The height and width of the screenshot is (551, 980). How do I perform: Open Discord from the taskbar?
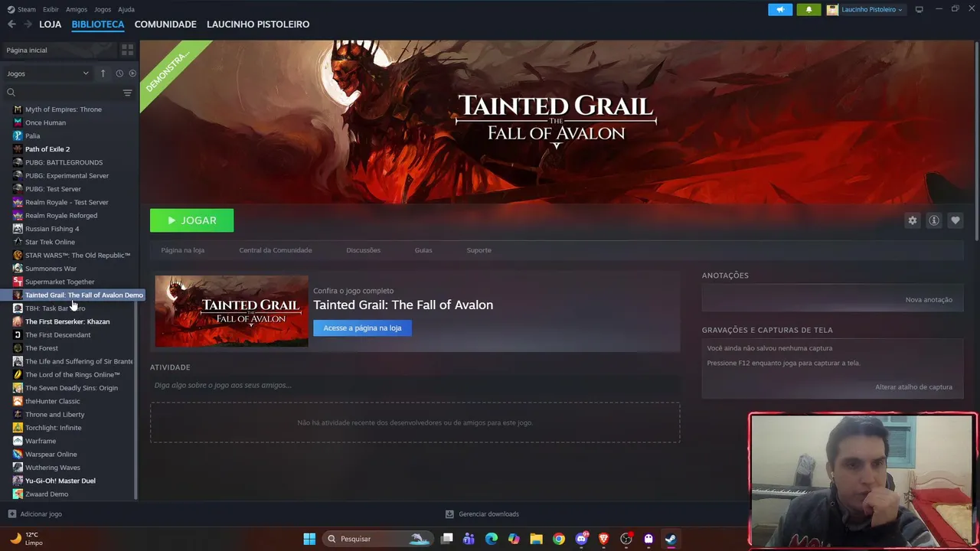[x=581, y=539]
